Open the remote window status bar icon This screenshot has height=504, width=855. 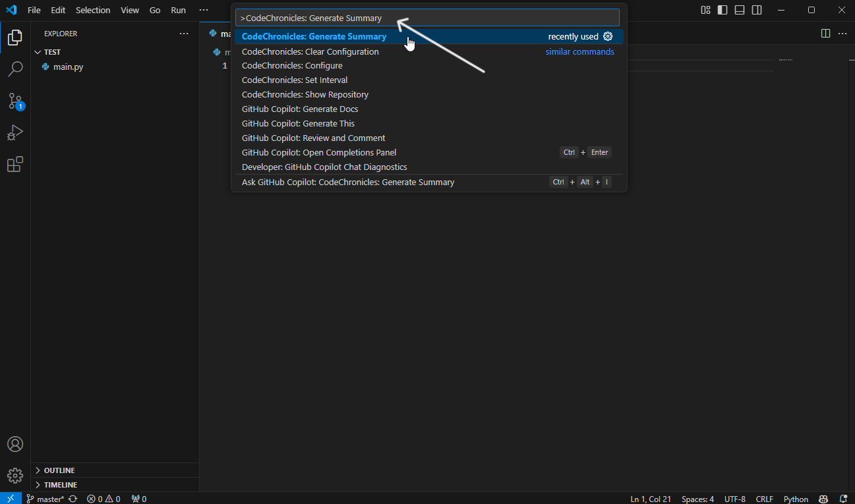point(11,499)
